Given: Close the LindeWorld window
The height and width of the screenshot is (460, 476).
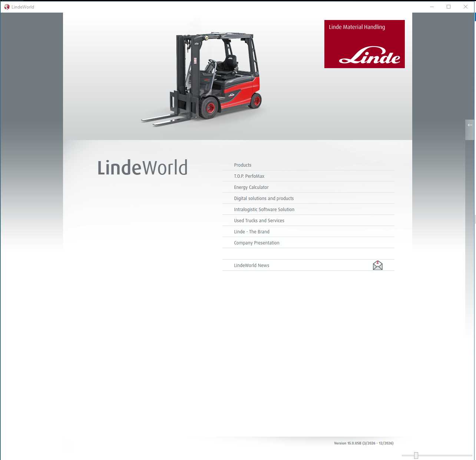Looking at the screenshot, I should point(466,7).
